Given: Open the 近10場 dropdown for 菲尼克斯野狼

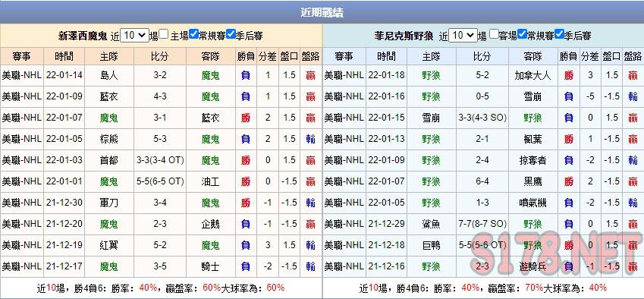Looking at the screenshot, I should pos(463,36).
